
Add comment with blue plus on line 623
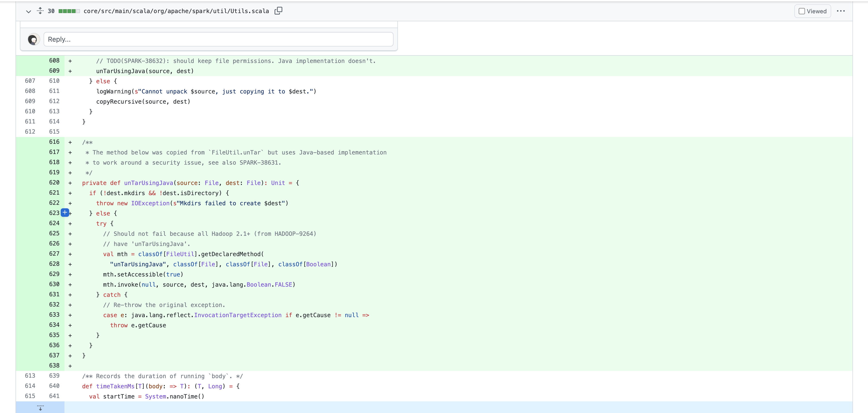pos(65,213)
